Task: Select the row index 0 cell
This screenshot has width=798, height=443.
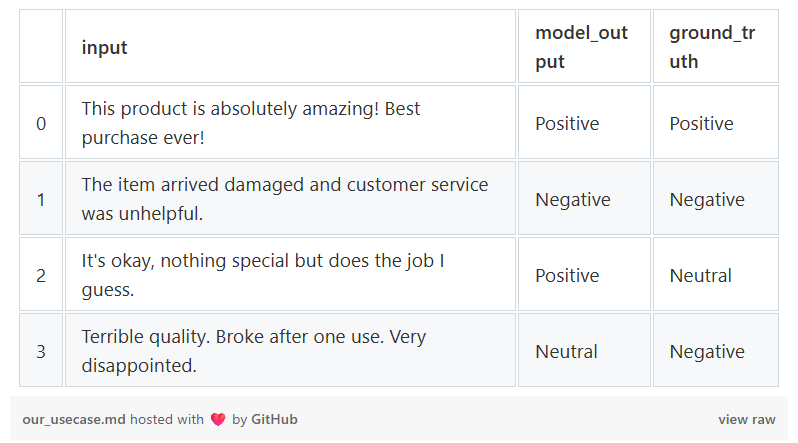Action: click(x=41, y=123)
